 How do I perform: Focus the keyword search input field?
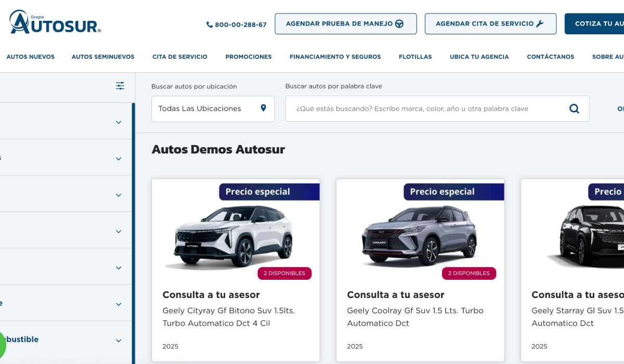pyautogui.click(x=437, y=109)
